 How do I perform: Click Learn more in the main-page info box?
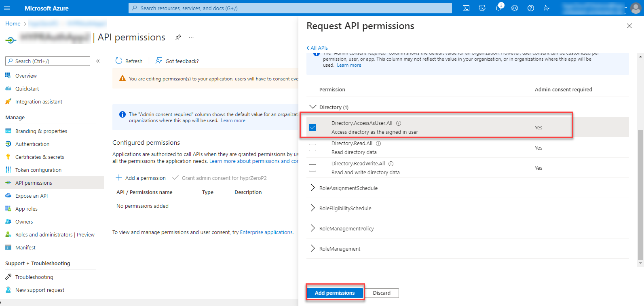(x=233, y=120)
